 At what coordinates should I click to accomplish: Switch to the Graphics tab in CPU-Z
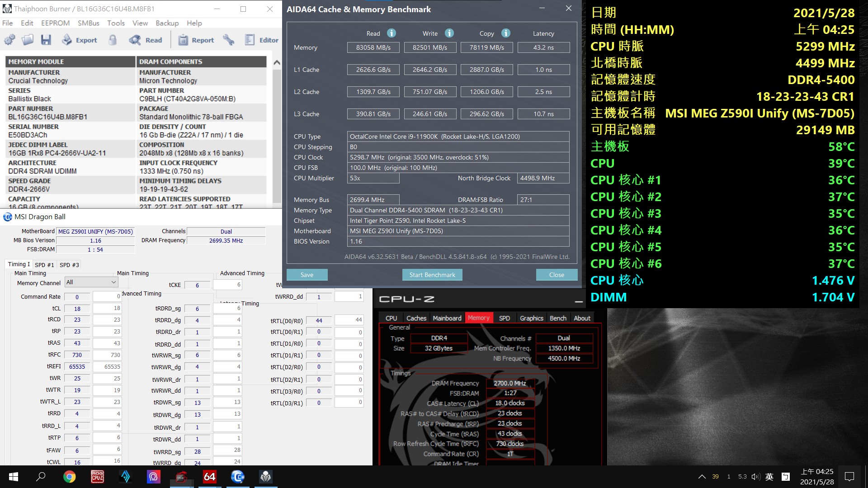(532, 318)
